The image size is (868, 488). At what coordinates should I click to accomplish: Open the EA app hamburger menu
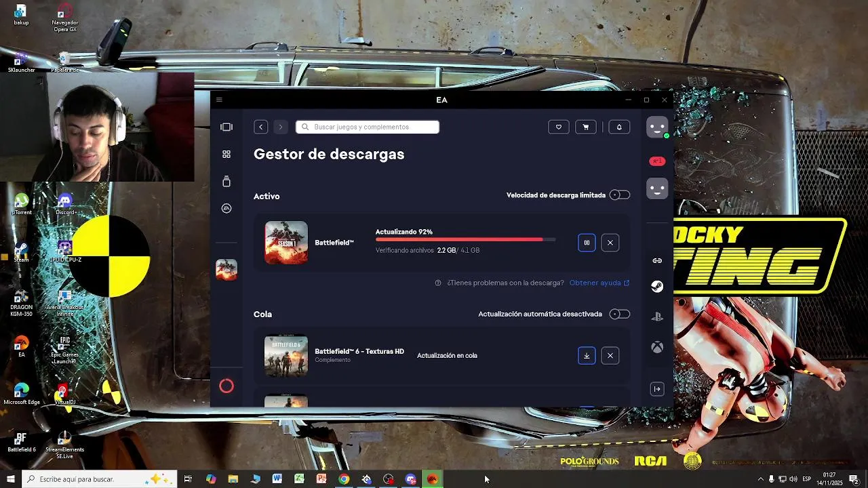[x=219, y=100]
